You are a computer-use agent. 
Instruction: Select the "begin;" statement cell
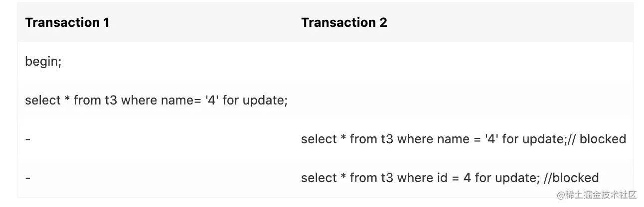tap(43, 62)
